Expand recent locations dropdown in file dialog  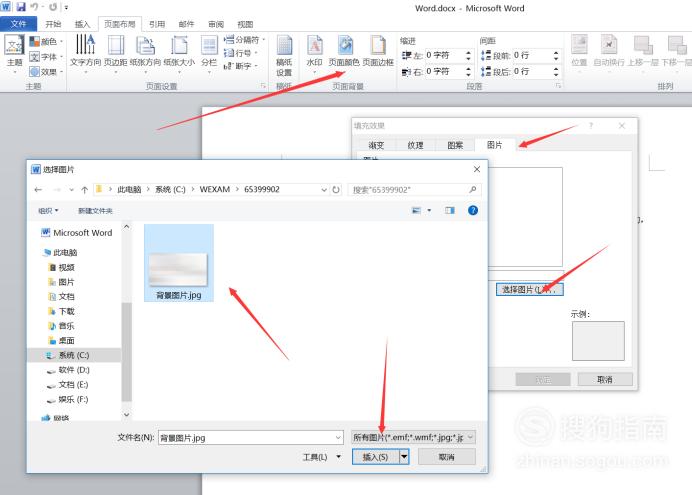[71, 190]
